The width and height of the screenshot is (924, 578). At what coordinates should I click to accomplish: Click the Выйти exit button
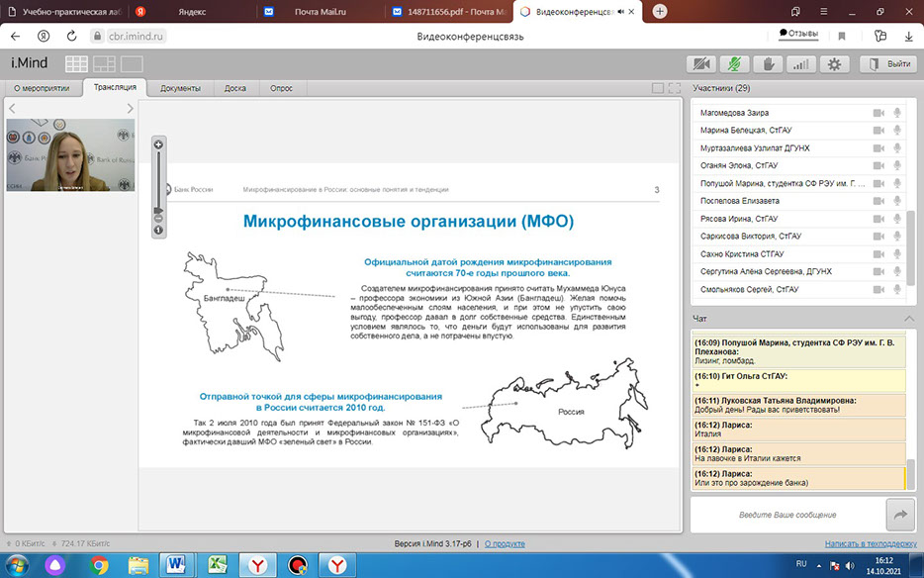(x=886, y=64)
